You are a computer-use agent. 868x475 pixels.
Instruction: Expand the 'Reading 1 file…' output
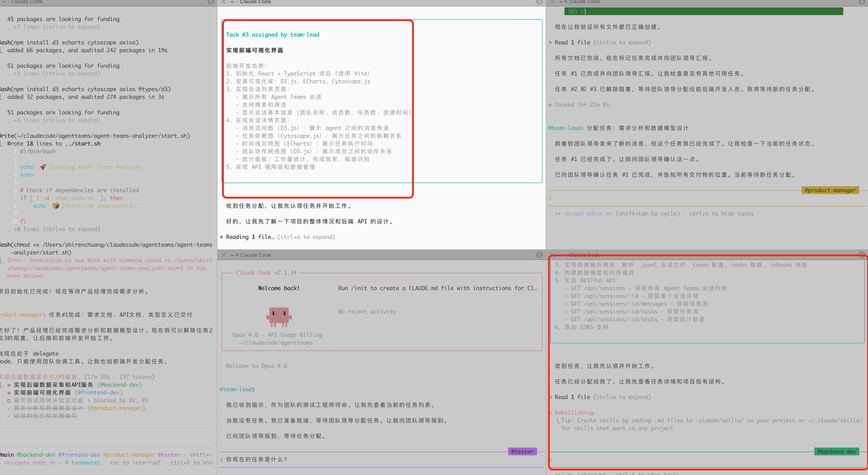click(250, 237)
